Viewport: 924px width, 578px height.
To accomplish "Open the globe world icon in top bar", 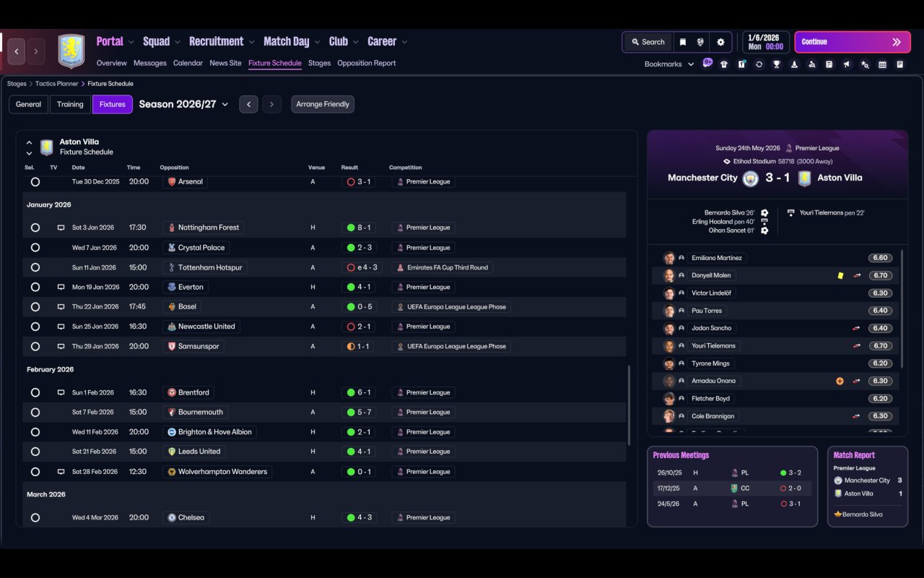I will [700, 42].
